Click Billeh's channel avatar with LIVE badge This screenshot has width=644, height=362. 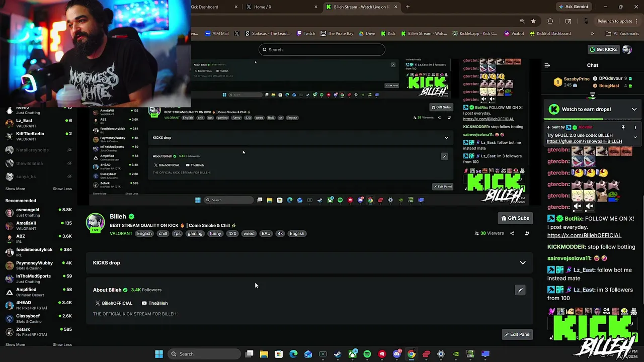tap(95, 223)
